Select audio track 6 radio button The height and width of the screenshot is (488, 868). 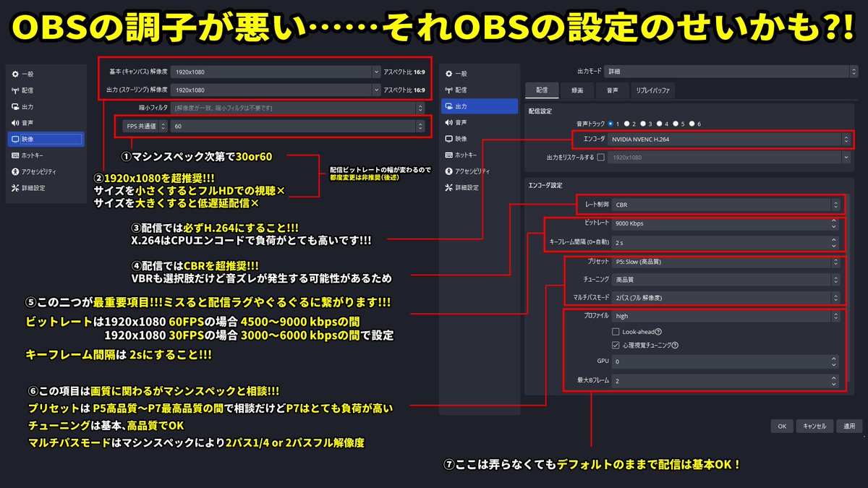692,124
